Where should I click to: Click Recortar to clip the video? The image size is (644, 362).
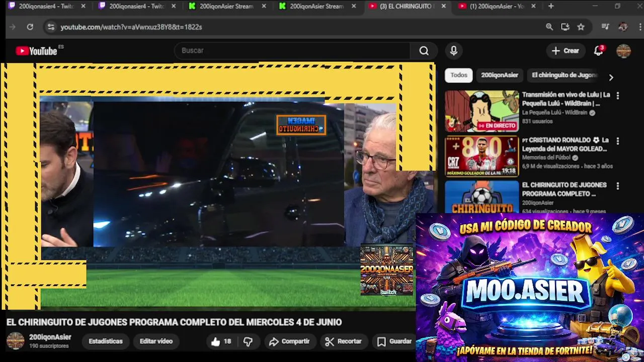coord(344,341)
